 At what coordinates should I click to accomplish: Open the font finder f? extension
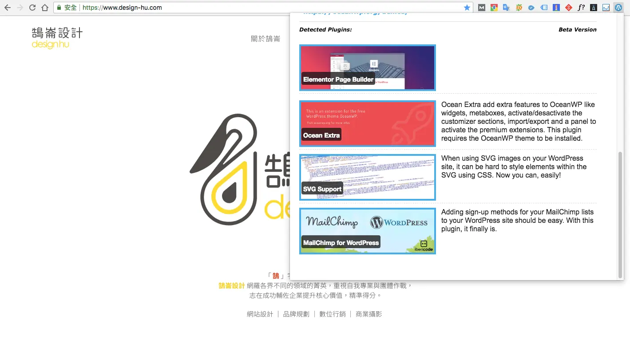pyautogui.click(x=581, y=8)
